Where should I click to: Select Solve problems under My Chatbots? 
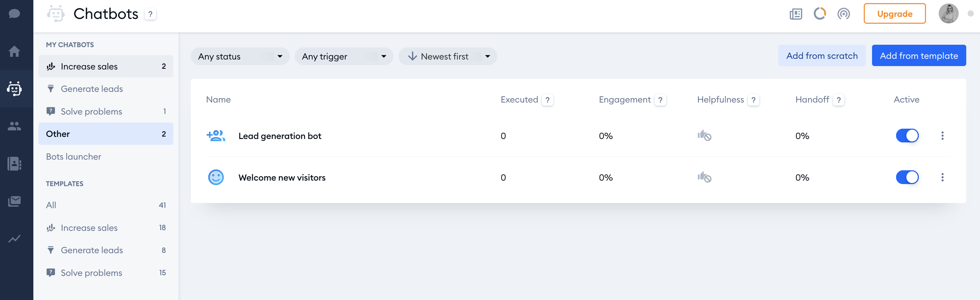(106, 111)
